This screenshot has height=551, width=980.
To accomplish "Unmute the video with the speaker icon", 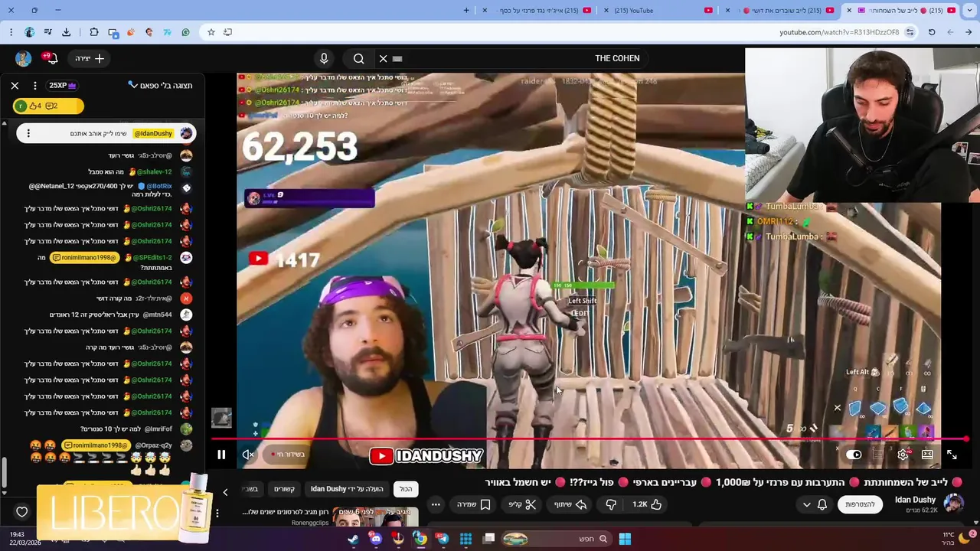I will point(248,455).
